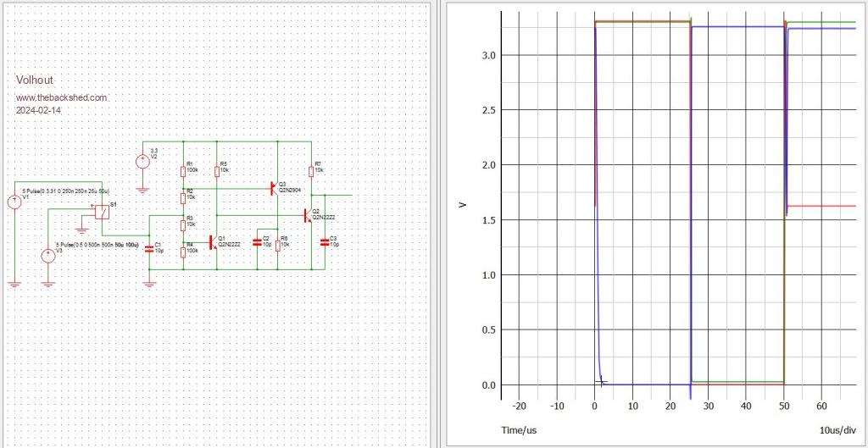Select resistor R5 10k
This screenshot has width=868, height=448.
[x=215, y=169]
